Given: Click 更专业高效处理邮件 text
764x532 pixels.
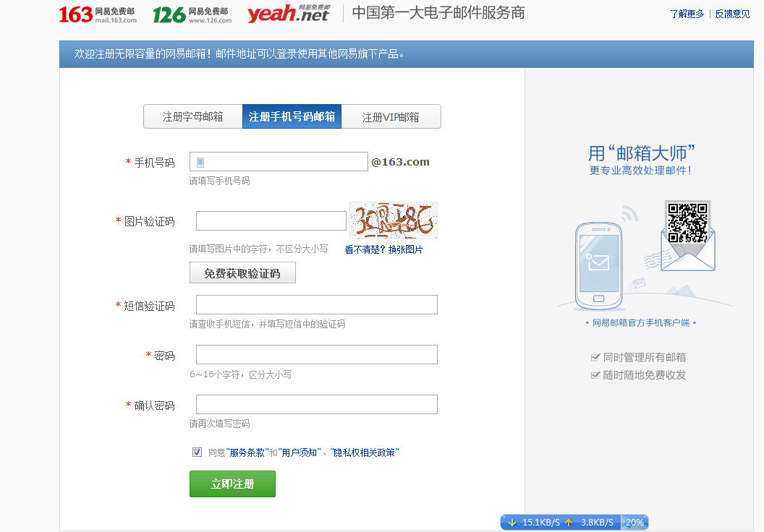Looking at the screenshot, I should (x=641, y=171).
